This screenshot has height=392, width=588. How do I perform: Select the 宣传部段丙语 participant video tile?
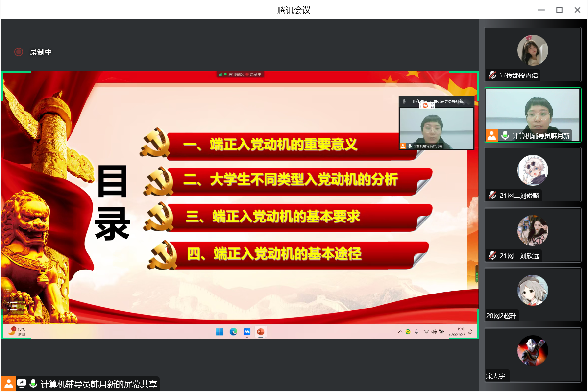tap(533, 54)
